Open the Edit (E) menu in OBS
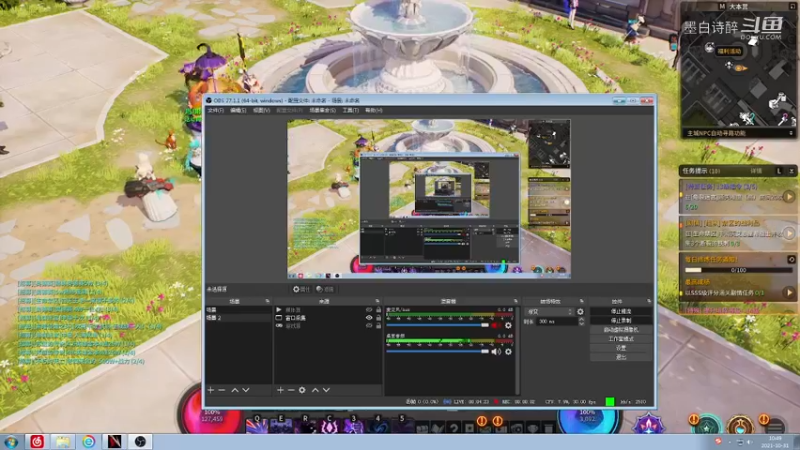This screenshot has height=450, width=800. pyautogui.click(x=238, y=110)
